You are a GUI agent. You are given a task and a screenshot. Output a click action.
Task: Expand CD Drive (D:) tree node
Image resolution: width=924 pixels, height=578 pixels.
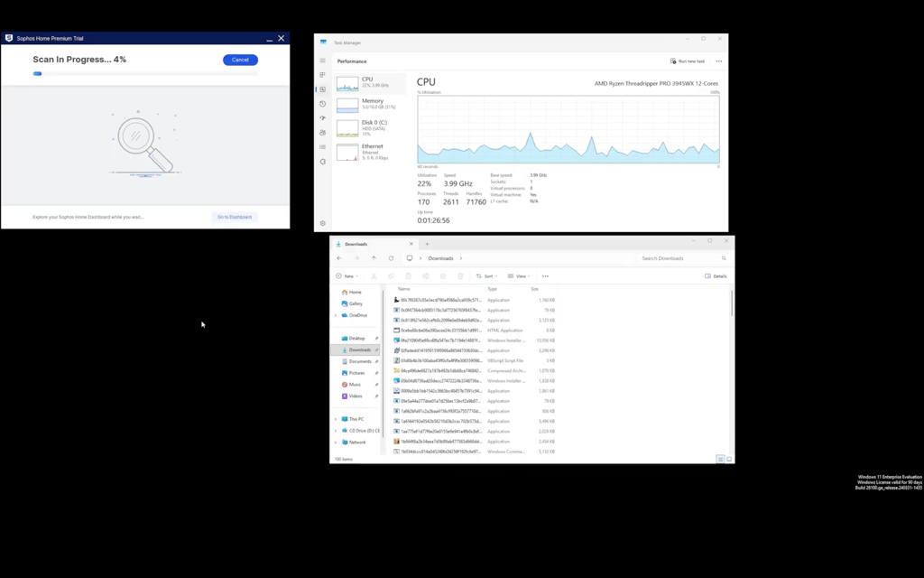tap(336, 431)
